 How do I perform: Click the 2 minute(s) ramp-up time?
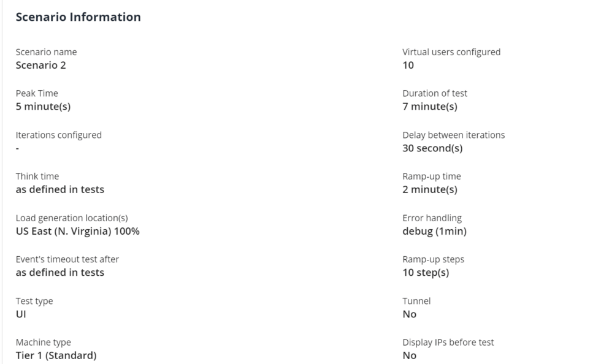coord(429,189)
